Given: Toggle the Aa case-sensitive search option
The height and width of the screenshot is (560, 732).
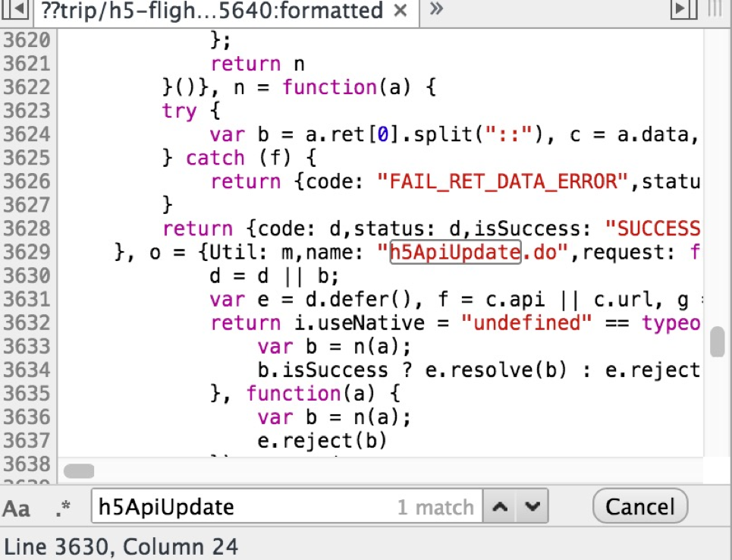Looking at the screenshot, I should (x=17, y=508).
